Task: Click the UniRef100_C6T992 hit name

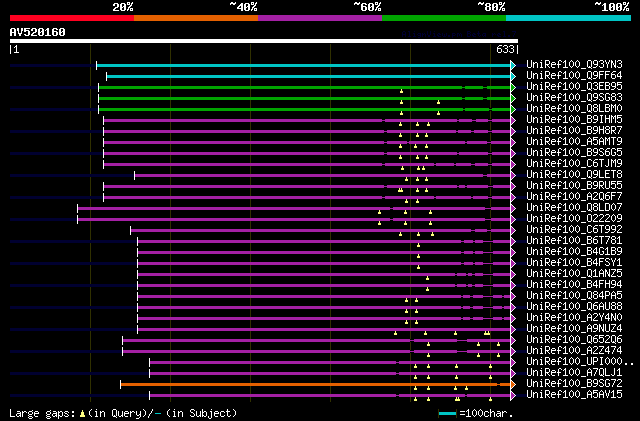Action: (x=574, y=230)
